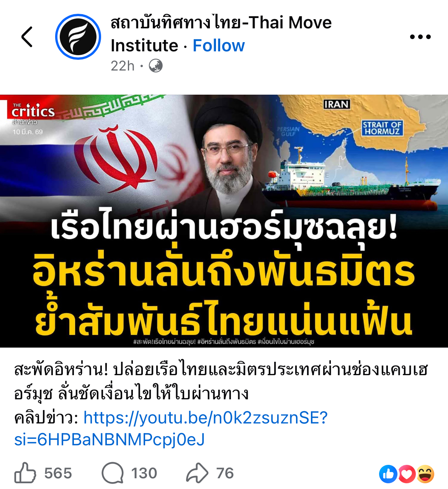Go back using the left chevron arrow
The width and height of the screenshot is (448, 489).
pos(27,37)
